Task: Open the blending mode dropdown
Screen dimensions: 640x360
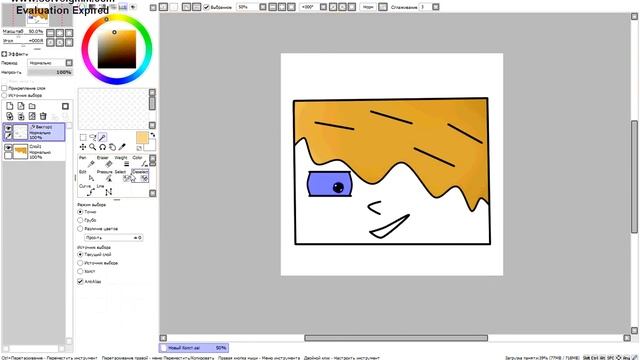Action: click(x=69, y=63)
